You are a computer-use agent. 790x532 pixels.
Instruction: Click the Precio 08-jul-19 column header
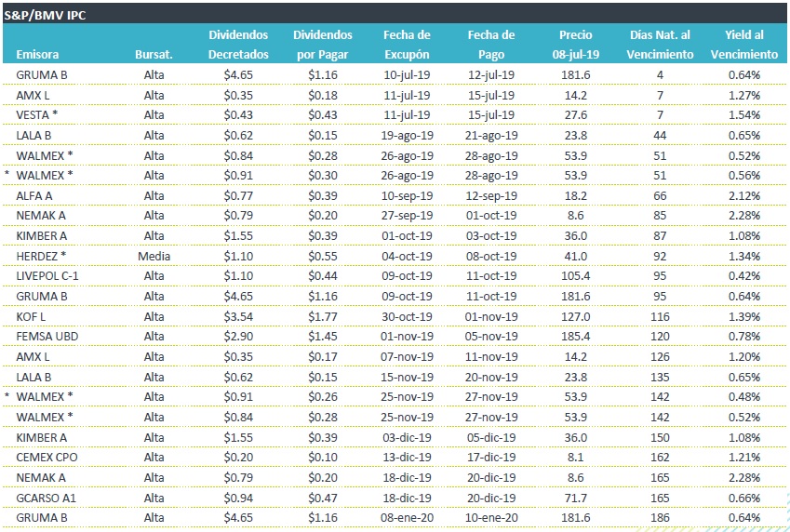pos(576,45)
